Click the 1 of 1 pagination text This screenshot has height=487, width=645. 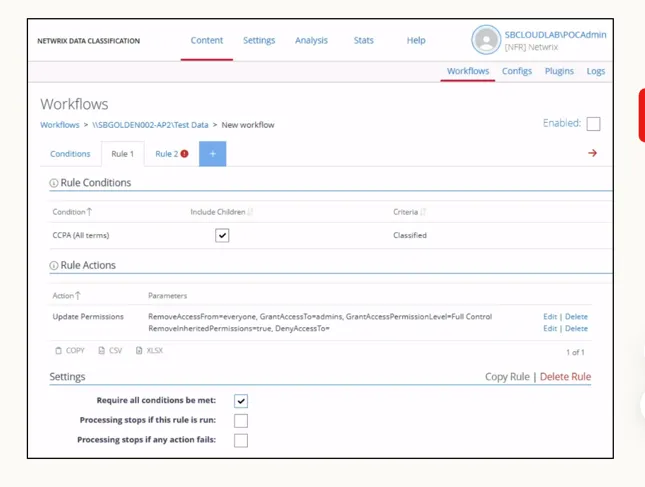[575, 352]
